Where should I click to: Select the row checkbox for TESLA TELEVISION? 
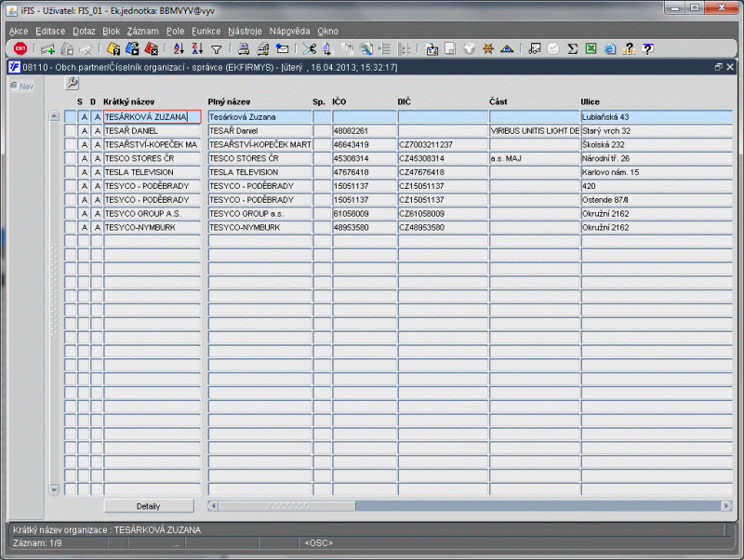[x=70, y=172]
